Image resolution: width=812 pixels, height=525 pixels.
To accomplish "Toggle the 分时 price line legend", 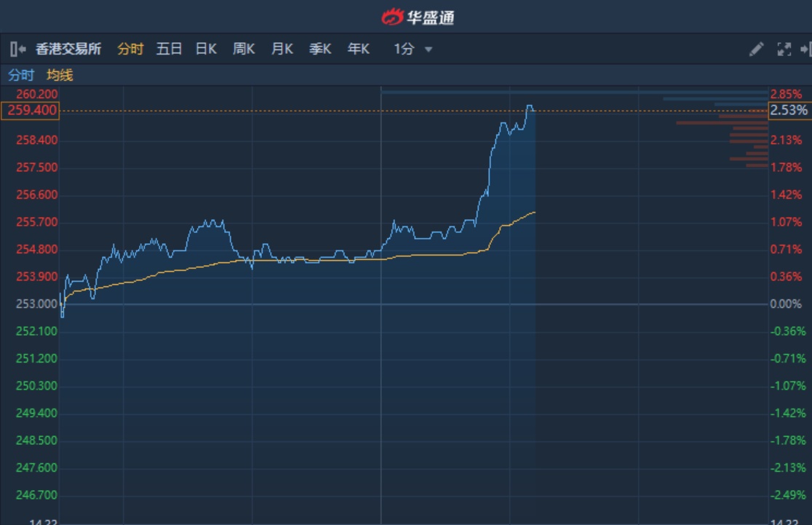I will click(x=21, y=75).
